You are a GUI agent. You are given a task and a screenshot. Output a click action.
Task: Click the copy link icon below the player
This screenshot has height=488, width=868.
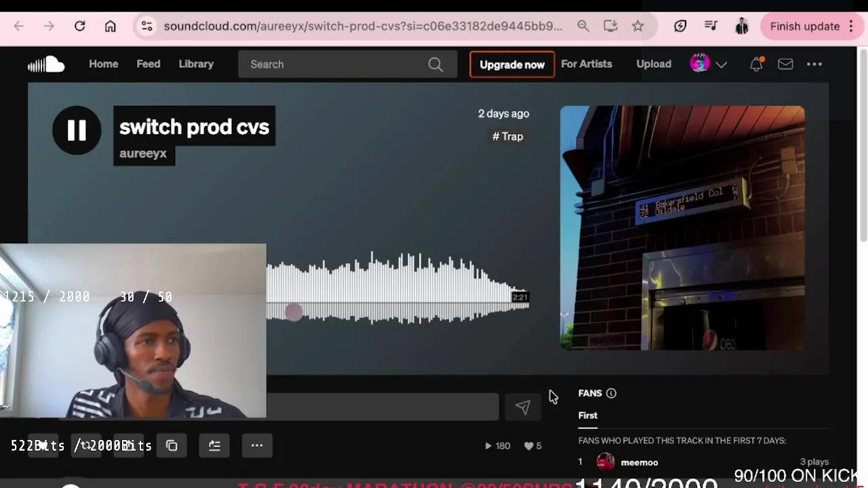[172, 445]
